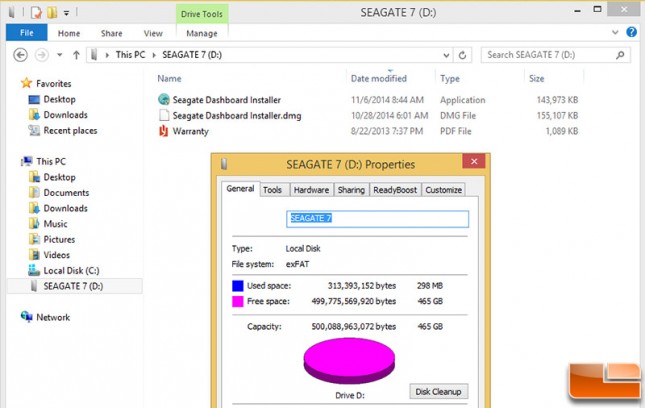Sort files by the Size column
645x408 pixels.
coord(536,79)
